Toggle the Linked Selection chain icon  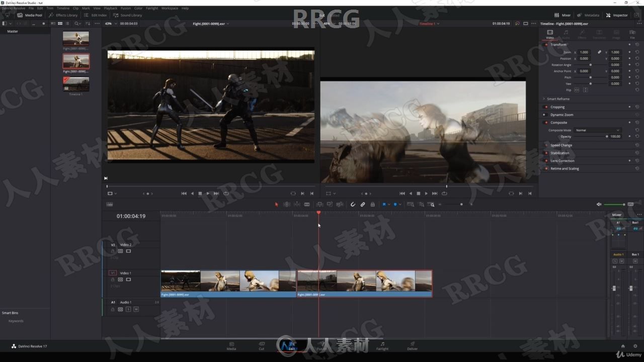(x=363, y=204)
